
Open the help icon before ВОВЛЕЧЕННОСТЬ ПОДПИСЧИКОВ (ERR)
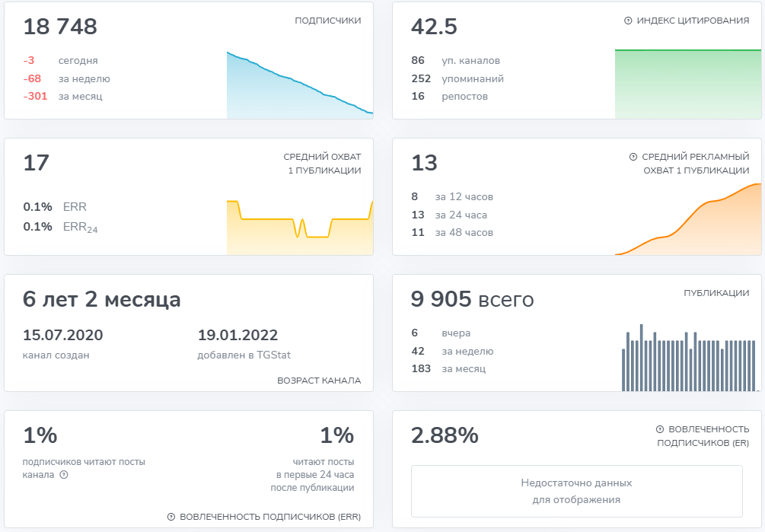point(171,516)
